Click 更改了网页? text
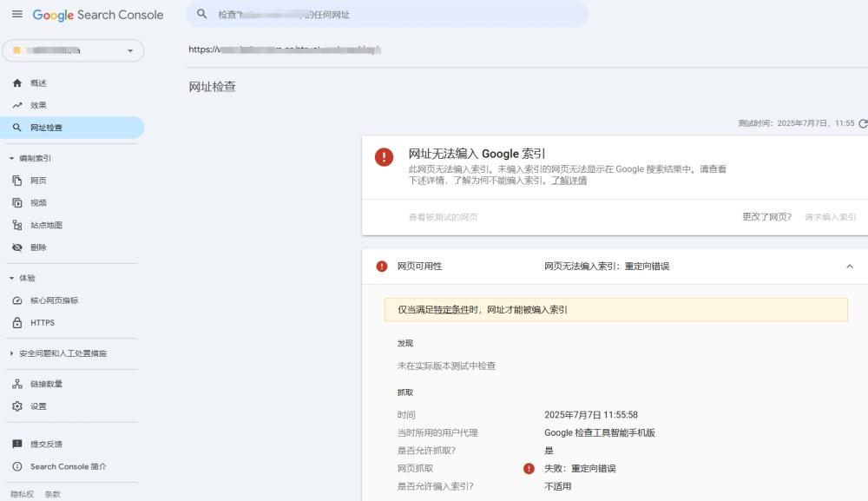This screenshot has height=501, width=868. [766, 217]
